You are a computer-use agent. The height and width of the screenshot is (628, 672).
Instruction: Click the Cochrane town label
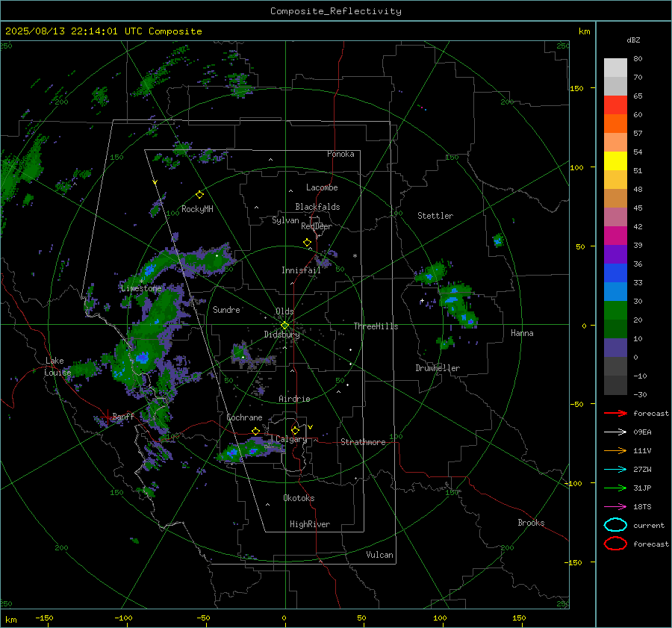coord(244,417)
